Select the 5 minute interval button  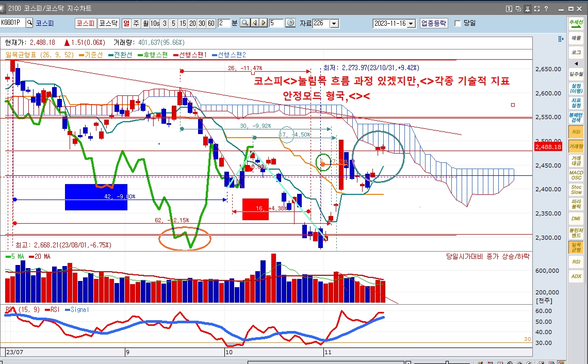pyautogui.click(x=173, y=23)
